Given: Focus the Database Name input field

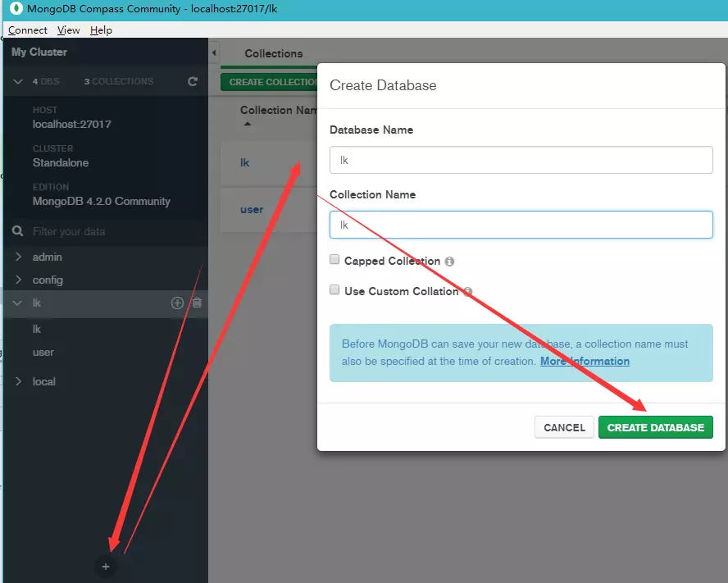Looking at the screenshot, I should pyautogui.click(x=521, y=160).
